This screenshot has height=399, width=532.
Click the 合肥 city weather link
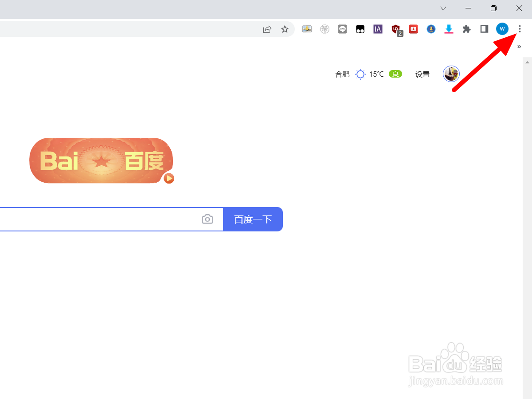click(x=342, y=74)
